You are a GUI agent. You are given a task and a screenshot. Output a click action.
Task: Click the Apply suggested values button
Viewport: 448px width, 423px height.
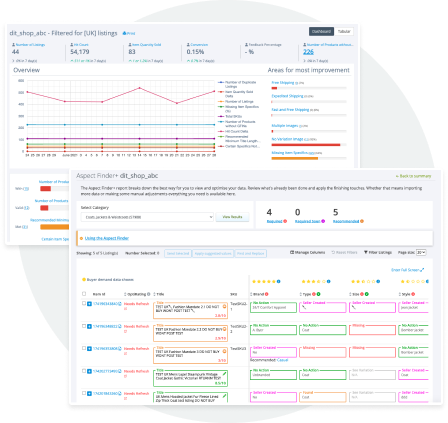[x=213, y=254]
